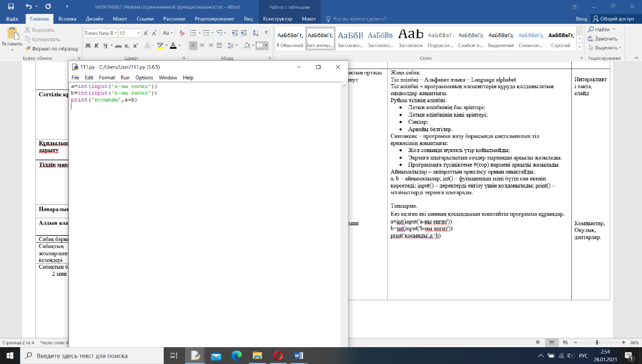The height and width of the screenshot is (364, 642).
Task: Toggle italic formatting (К)
Action: [96, 45]
